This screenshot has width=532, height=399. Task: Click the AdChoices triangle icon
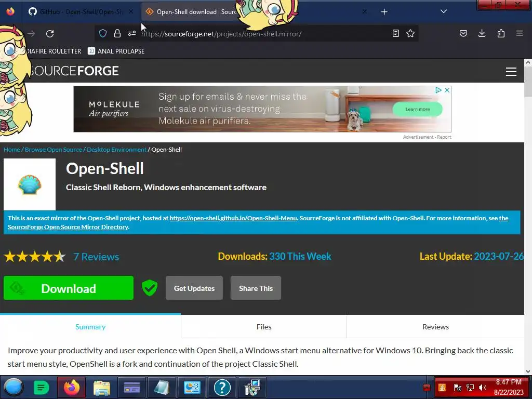click(438, 90)
